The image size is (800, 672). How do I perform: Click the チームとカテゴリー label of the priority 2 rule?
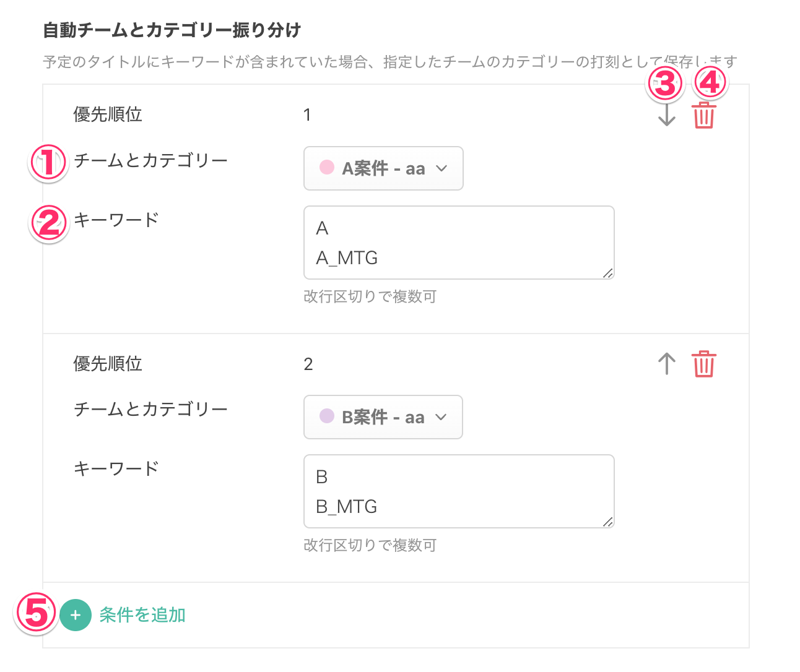(150, 409)
